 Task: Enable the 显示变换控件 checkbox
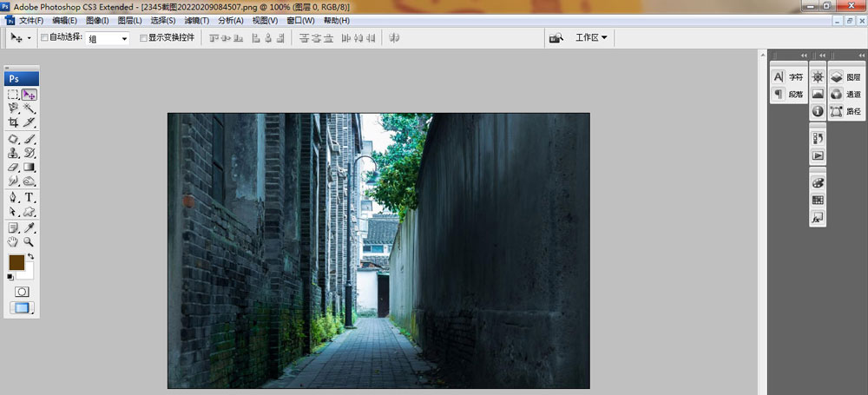point(143,37)
